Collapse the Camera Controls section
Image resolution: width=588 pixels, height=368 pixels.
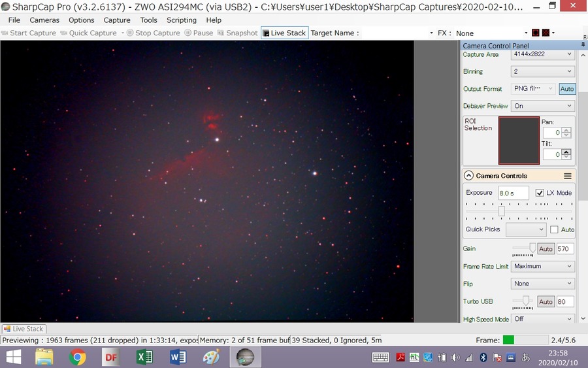tap(468, 176)
